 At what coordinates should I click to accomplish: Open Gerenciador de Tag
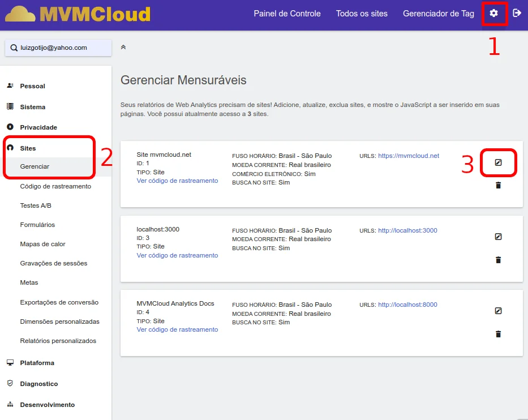(x=438, y=14)
